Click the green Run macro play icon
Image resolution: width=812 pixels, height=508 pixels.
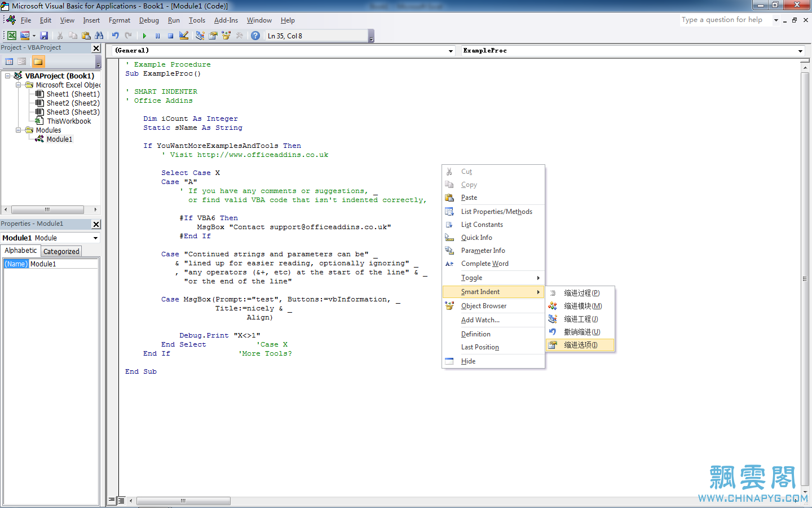pyautogui.click(x=145, y=36)
